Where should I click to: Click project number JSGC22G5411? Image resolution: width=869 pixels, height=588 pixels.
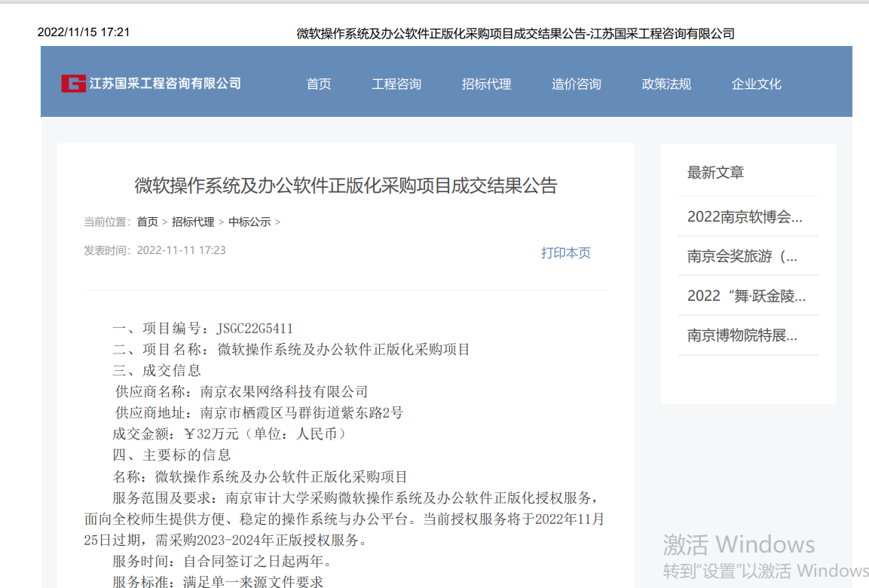coord(255,329)
